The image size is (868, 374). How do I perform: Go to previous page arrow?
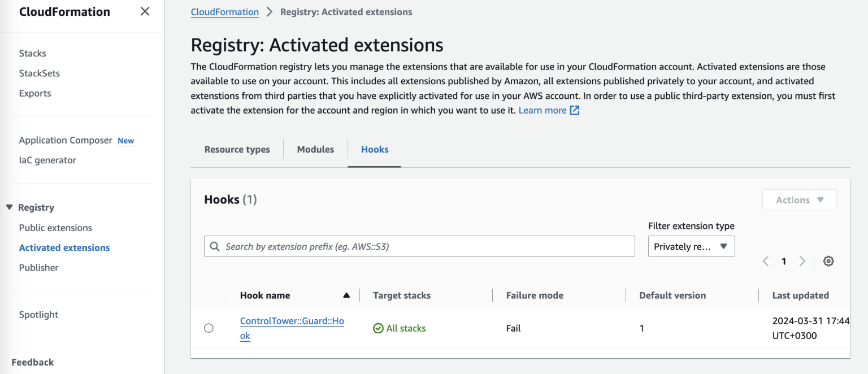pos(766,261)
